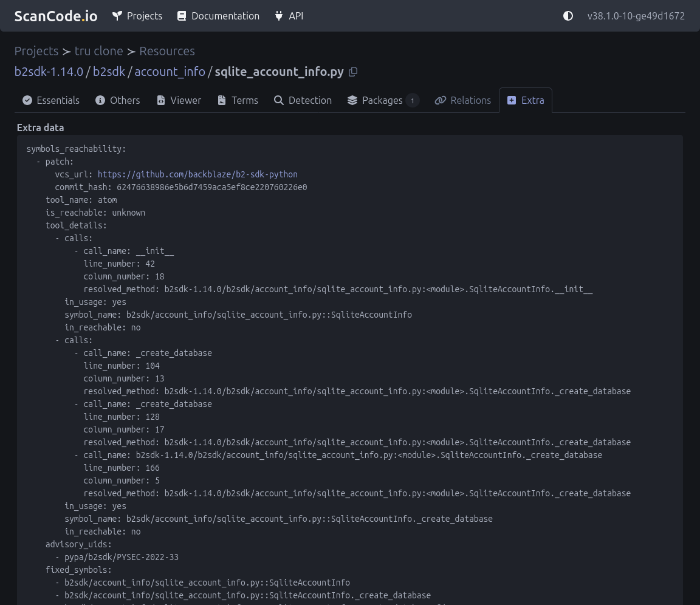Switch to the Terms tab
Screen dimensions: 700x605
(238, 100)
